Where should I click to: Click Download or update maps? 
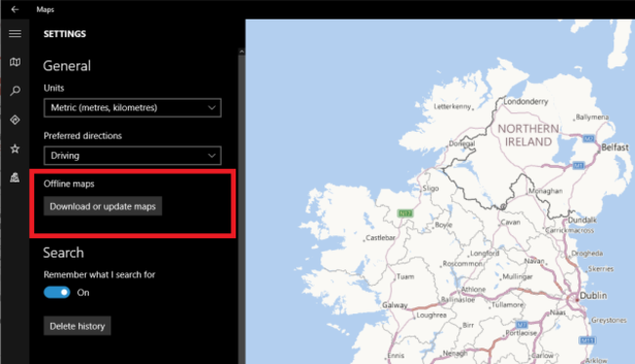click(x=103, y=206)
